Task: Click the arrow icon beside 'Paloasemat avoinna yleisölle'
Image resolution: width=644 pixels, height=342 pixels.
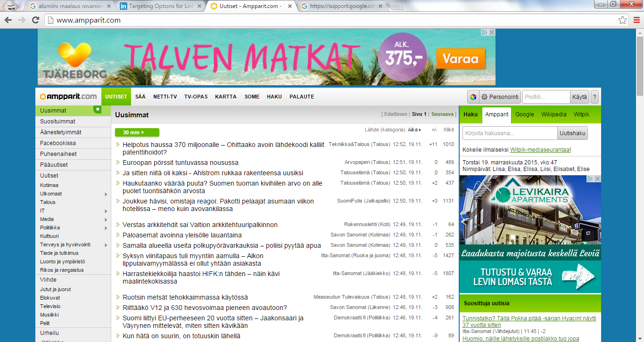Action: (118, 235)
